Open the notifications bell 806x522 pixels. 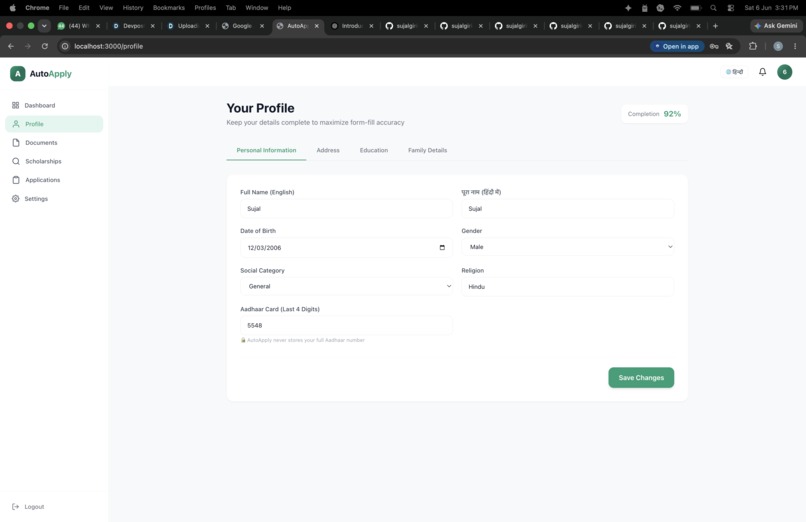pos(762,72)
